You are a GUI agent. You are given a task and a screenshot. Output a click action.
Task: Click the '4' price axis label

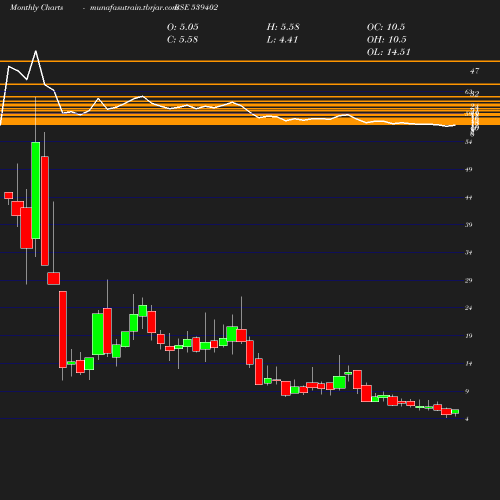click(x=467, y=419)
